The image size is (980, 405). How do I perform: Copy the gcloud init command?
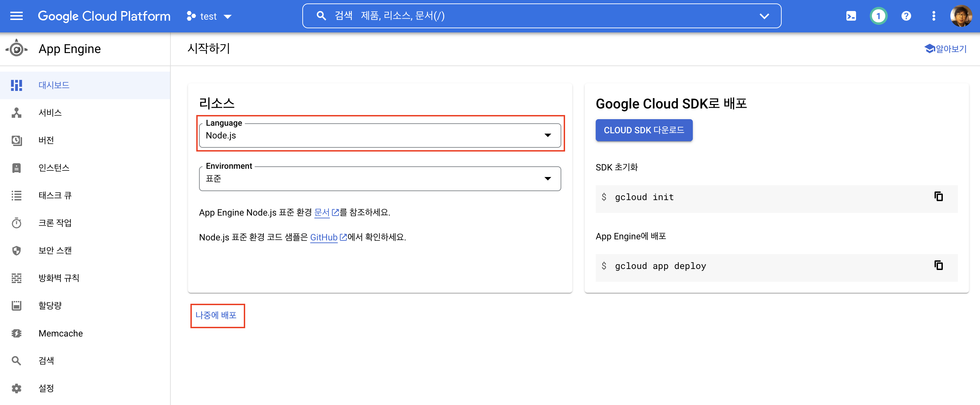(938, 196)
